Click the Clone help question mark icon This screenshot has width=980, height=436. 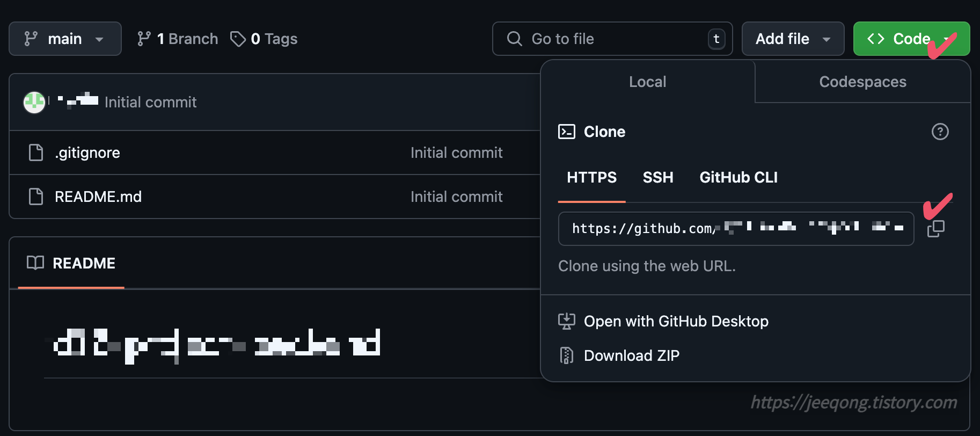tap(940, 132)
